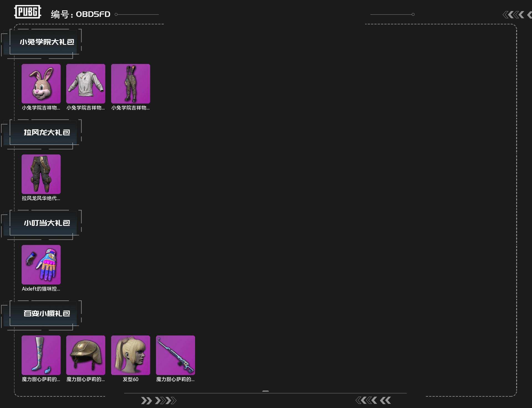Open the 小兔学院大礼包 section header
The width and height of the screenshot is (532, 408).
[47, 42]
